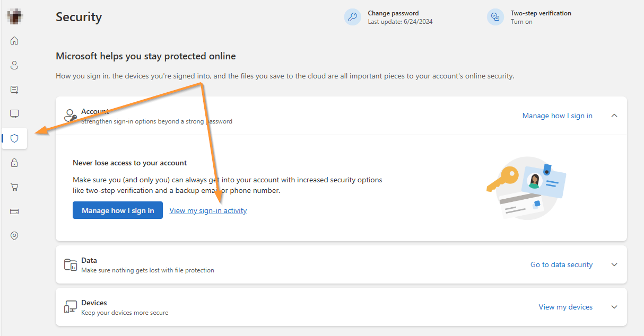Open View my devices link
This screenshot has height=336, width=644.
click(565, 307)
